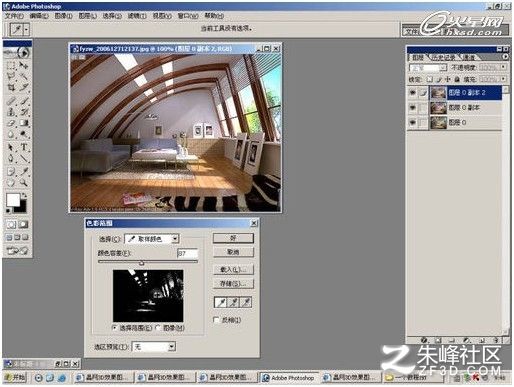514x387 pixels.
Task: Open the layer blend mode dropdown
Action: point(428,68)
